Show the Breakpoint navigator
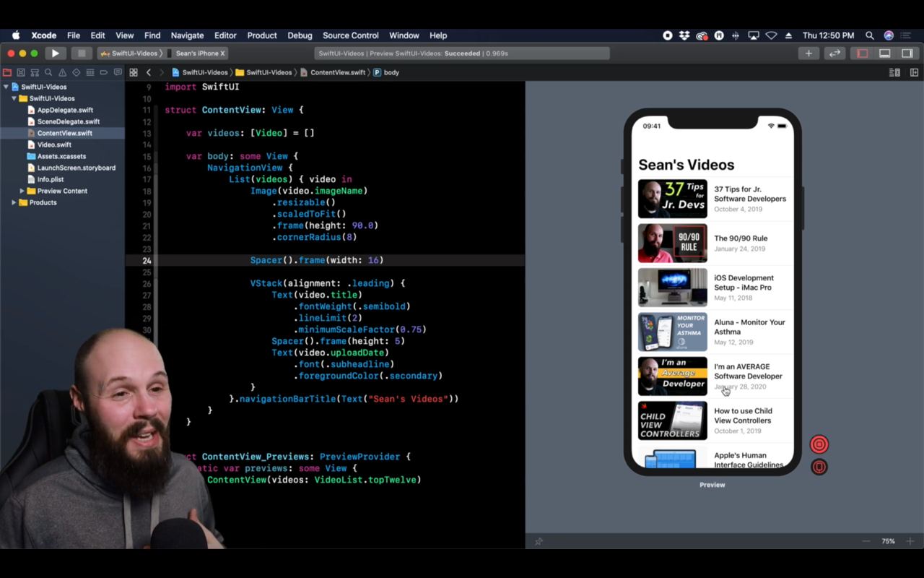924x578 pixels. click(x=103, y=72)
